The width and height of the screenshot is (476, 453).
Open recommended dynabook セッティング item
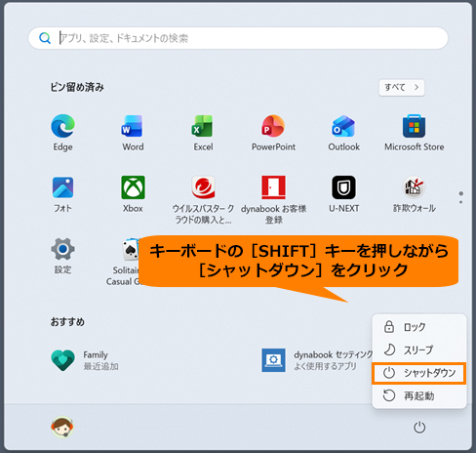[317, 360]
